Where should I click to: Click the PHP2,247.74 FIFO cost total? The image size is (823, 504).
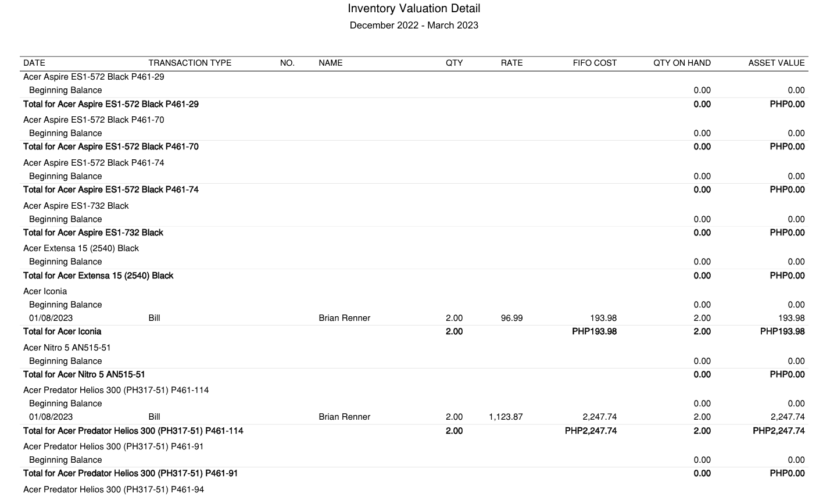pyautogui.click(x=591, y=431)
